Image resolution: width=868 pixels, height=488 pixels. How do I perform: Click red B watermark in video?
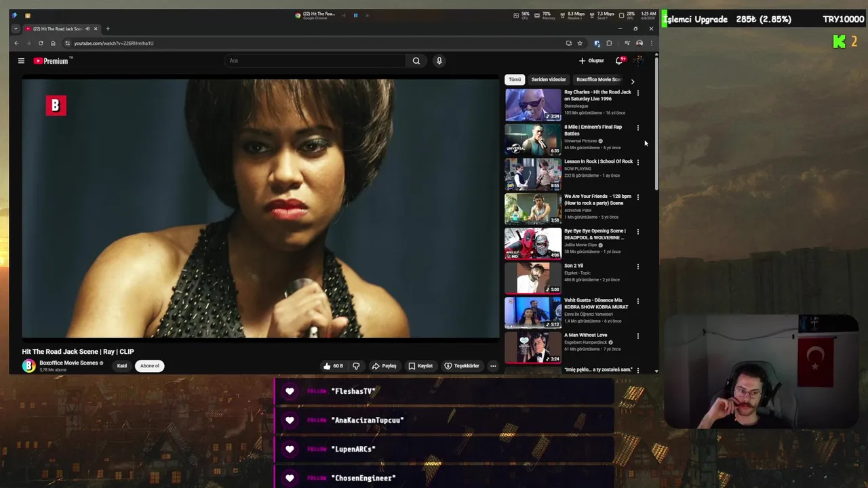coord(56,105)
